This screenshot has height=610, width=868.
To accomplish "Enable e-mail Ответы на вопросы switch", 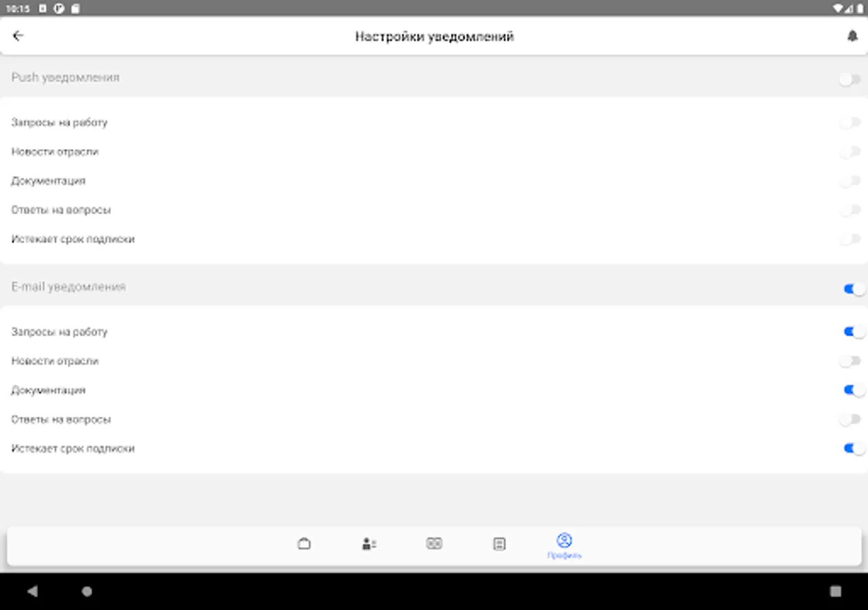I will [850, 420].
